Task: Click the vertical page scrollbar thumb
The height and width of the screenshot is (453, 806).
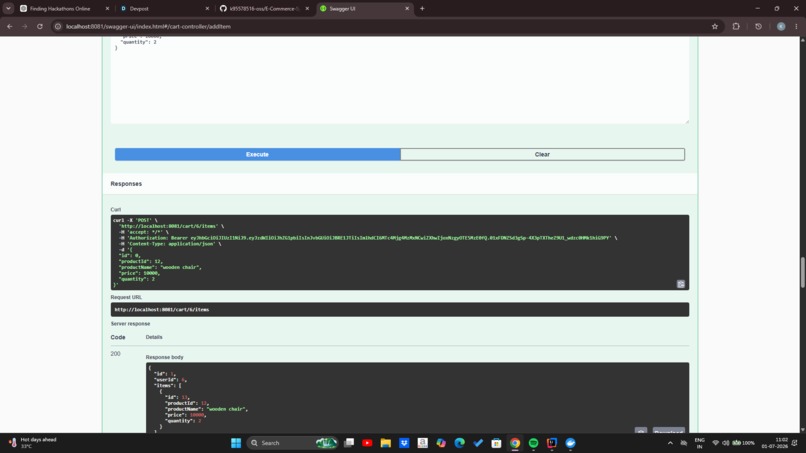Action: [802, 272]
